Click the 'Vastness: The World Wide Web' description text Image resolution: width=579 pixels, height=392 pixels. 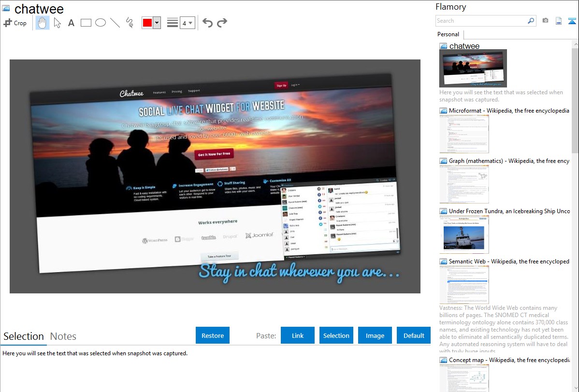[503, 329]
